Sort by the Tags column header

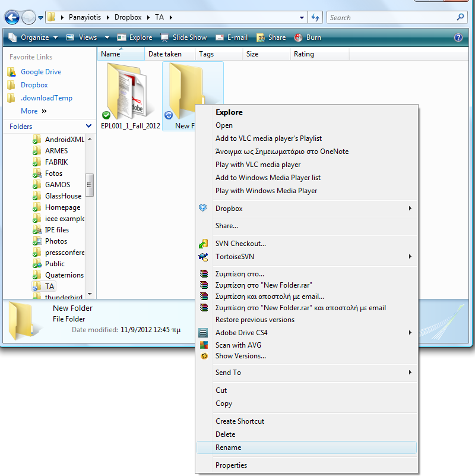click(x=218, y=54)
